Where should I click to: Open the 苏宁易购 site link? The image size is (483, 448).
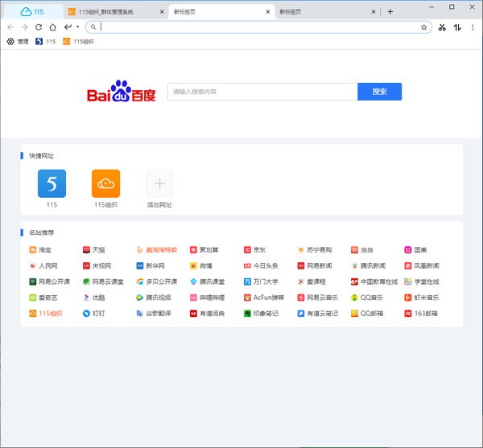point(315,250)
